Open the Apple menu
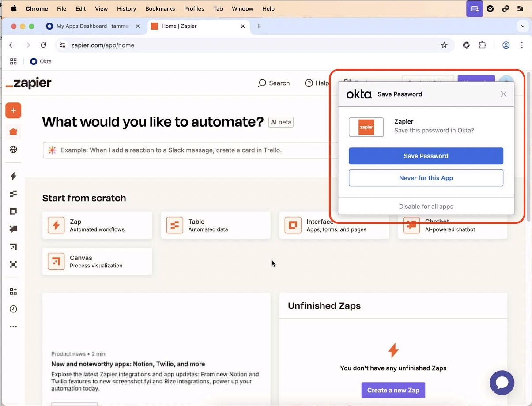Viewport: 532px width, 406px height. coord(13,8)
